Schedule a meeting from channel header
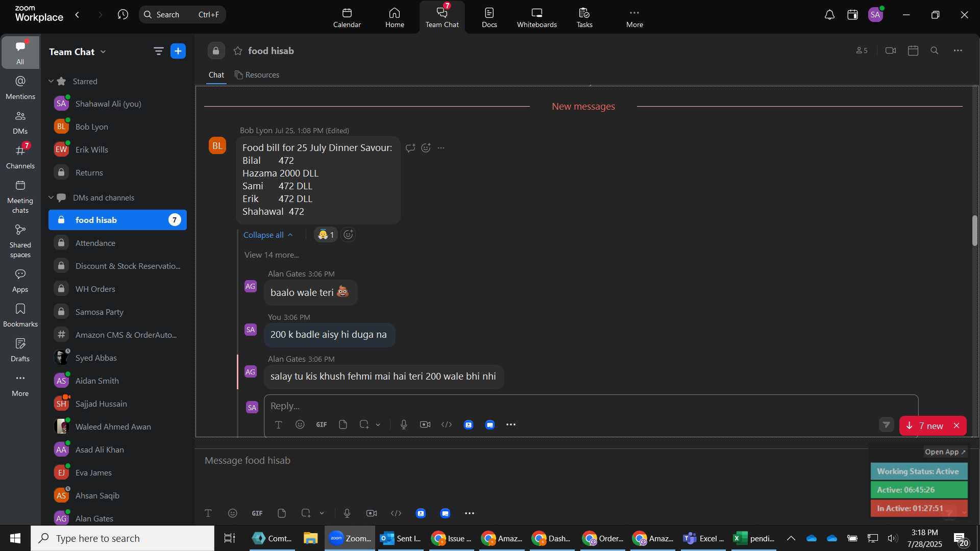 913,51
